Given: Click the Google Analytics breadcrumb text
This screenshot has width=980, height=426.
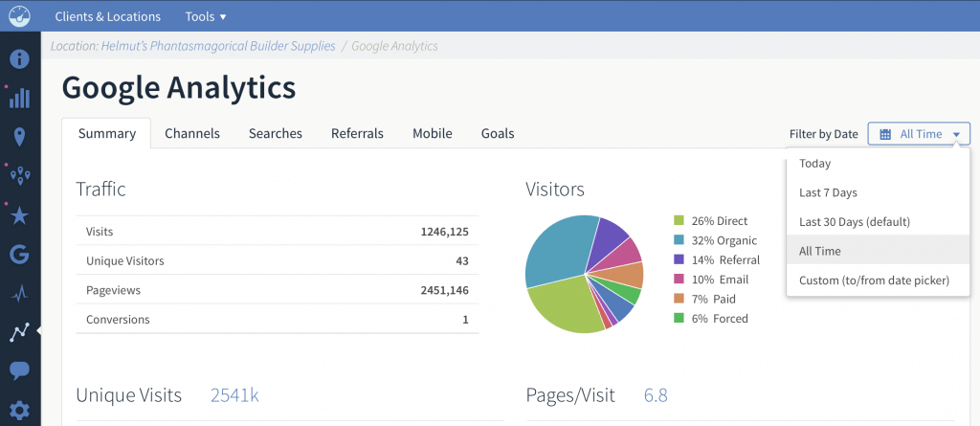Looking at the screenshot, I should [394, 46].
